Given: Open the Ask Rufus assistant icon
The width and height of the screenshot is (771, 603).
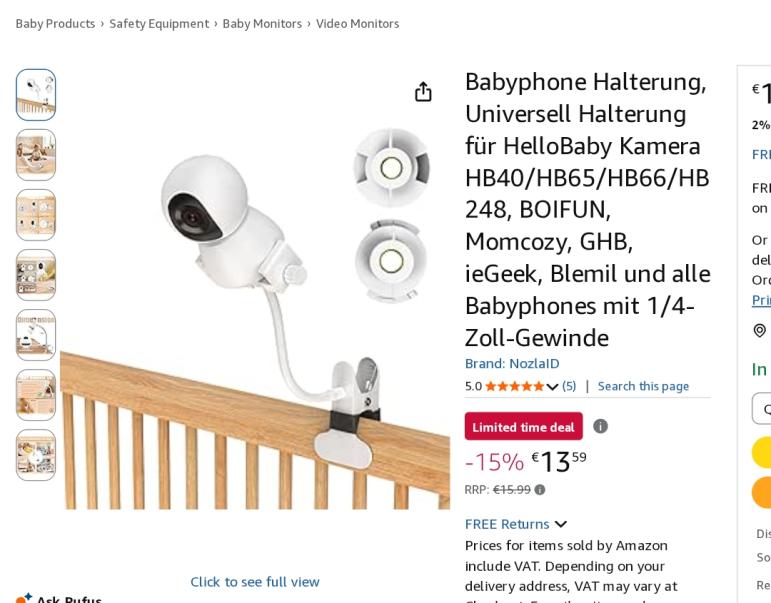Looking at the screenshot, I should [x=24, y=598].
